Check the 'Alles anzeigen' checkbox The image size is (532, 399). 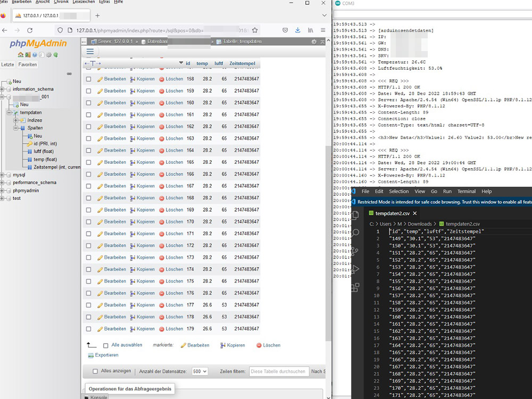95,371
